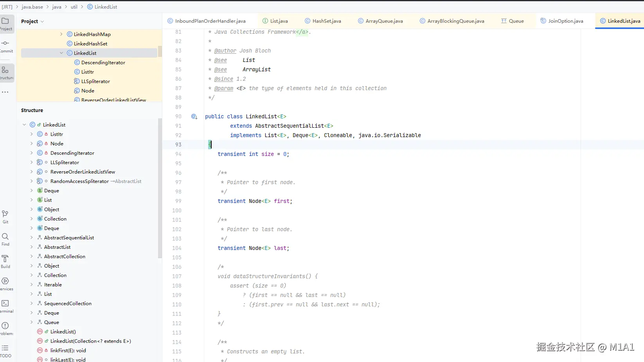Screen dimensions: 644x362
Task: Select Node in the Structure panel
Action: coord(57,143)
